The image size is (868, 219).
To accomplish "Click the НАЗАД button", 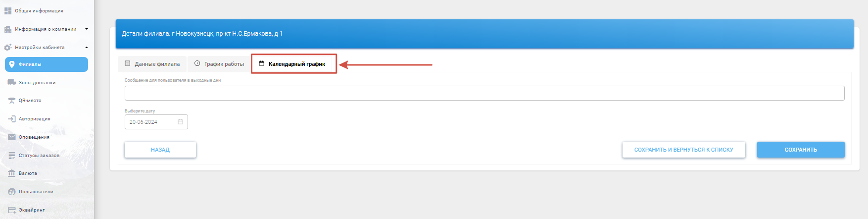I will [x=160, y=150].
